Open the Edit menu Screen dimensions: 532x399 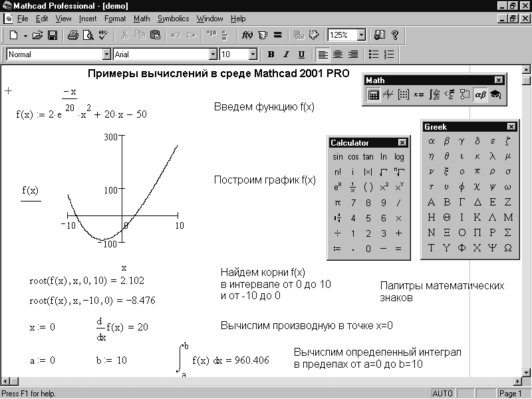coord(42,19)
